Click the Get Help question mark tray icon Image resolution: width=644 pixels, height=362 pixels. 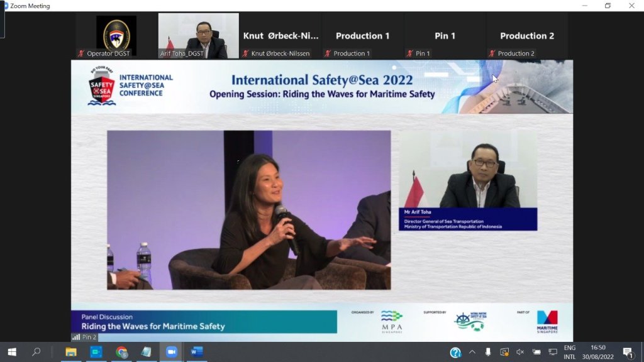point(455,352)
